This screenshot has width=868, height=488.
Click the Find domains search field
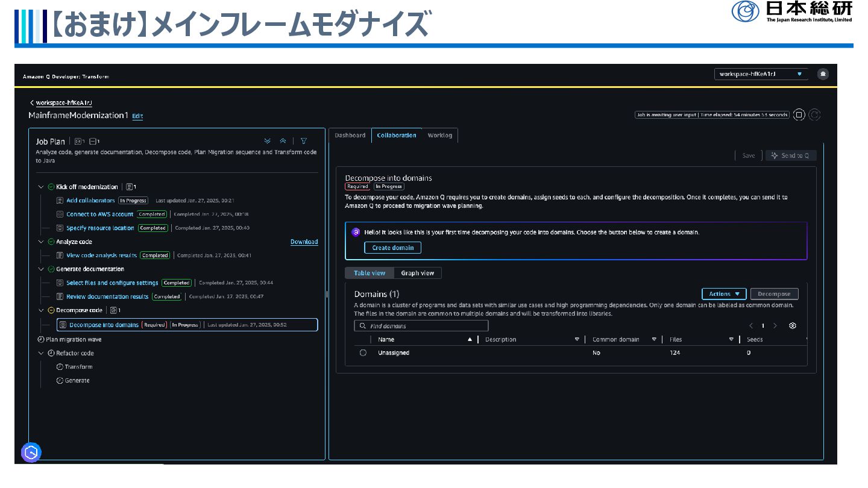[x=421, y=326]
